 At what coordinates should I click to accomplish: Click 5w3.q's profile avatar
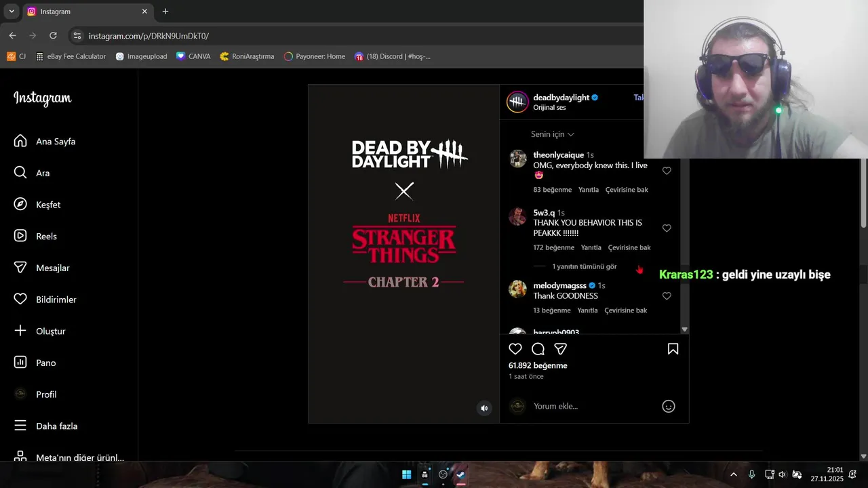click(x=517, y=216)
